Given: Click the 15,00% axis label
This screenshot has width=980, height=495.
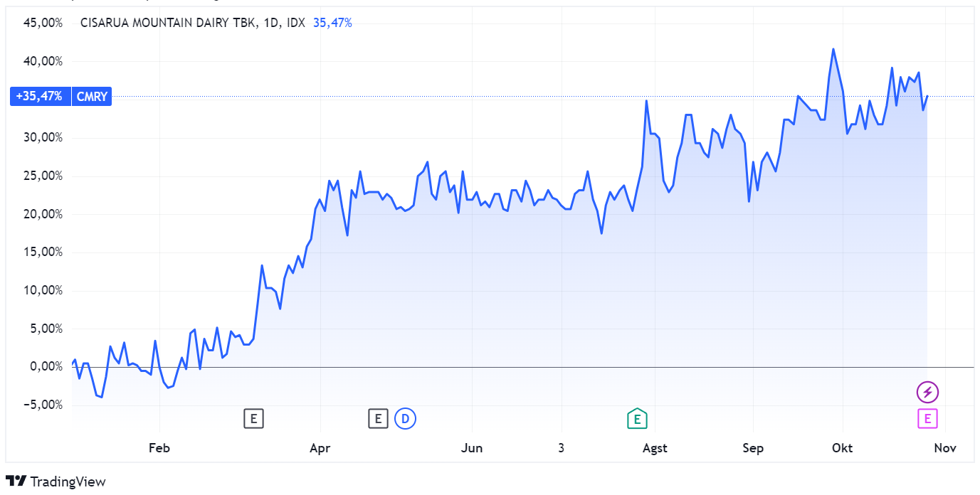Looking at the screenshot, I should pos(43,252).
